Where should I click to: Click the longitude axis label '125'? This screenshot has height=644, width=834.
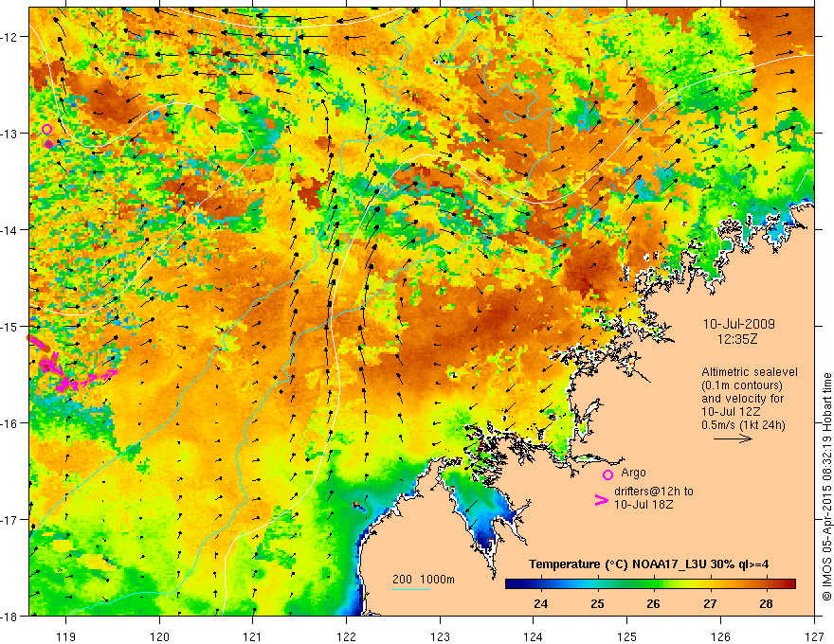[627, 636]
